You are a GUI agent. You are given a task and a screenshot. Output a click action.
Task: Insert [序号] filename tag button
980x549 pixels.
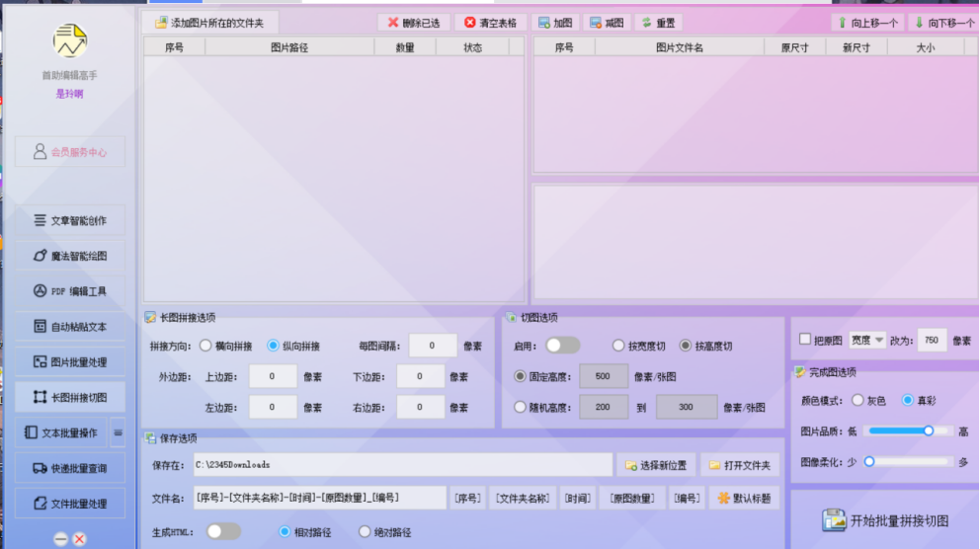[467, 499]
